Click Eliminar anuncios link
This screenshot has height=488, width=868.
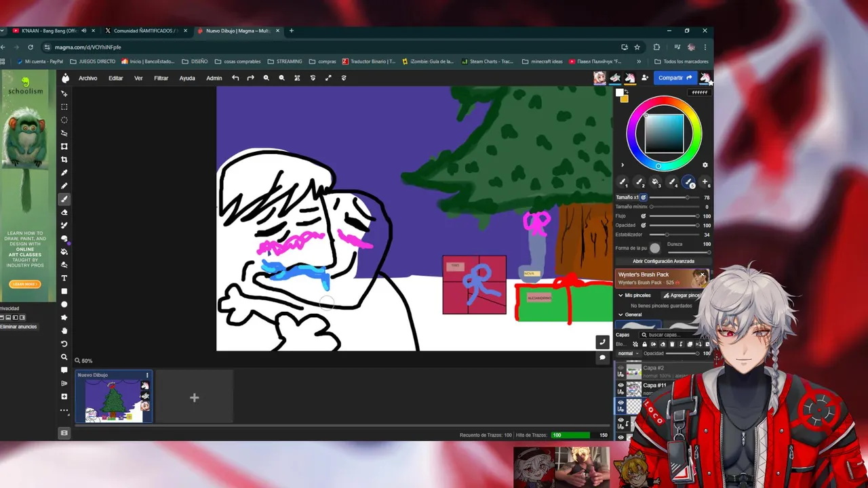18,327
